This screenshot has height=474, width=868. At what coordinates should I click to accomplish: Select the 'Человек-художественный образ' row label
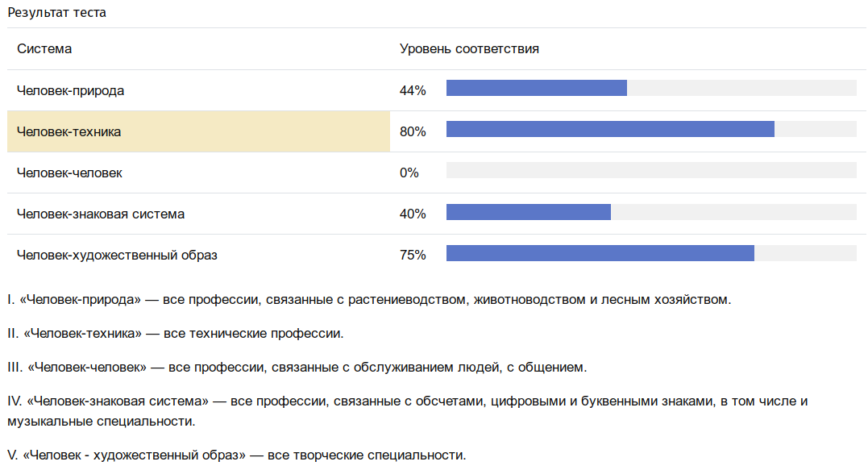[x=117, y=255]
